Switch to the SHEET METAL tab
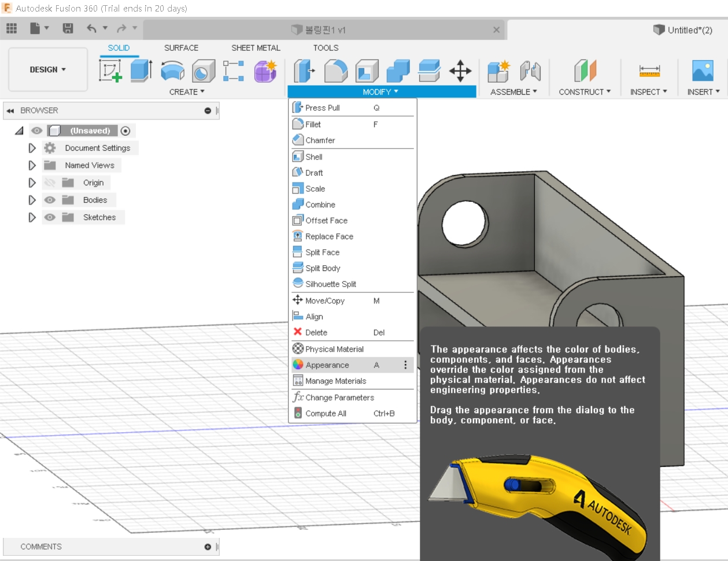Screen dimensions: 728x561 coord(256,48)
